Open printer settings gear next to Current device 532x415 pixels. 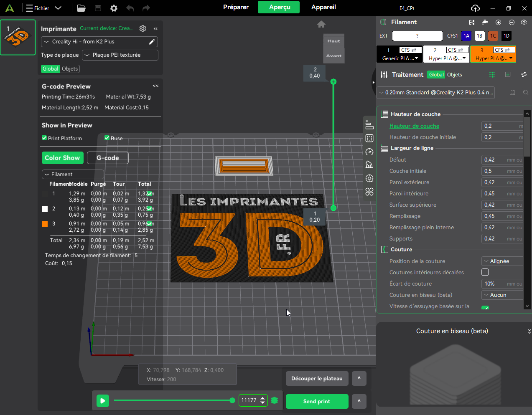coord(143,28)
